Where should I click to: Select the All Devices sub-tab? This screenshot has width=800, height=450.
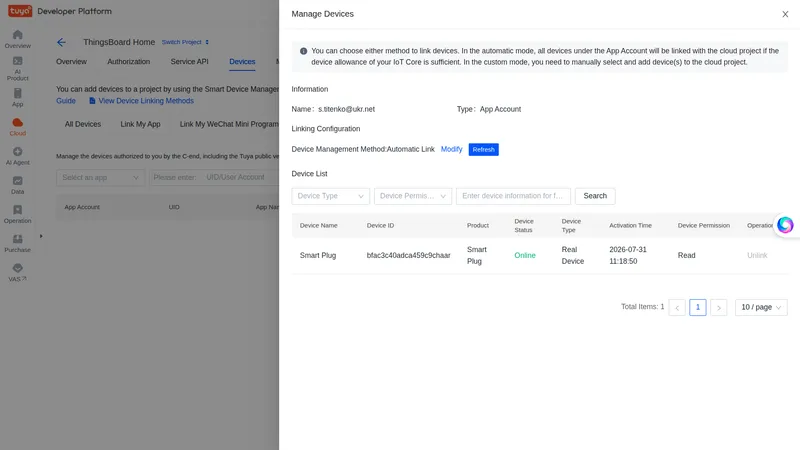83,124
